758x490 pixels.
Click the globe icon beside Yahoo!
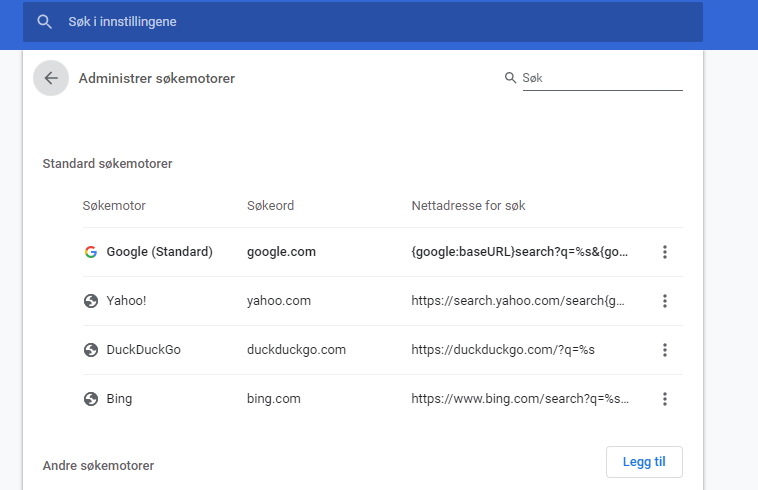click(91, 301)
